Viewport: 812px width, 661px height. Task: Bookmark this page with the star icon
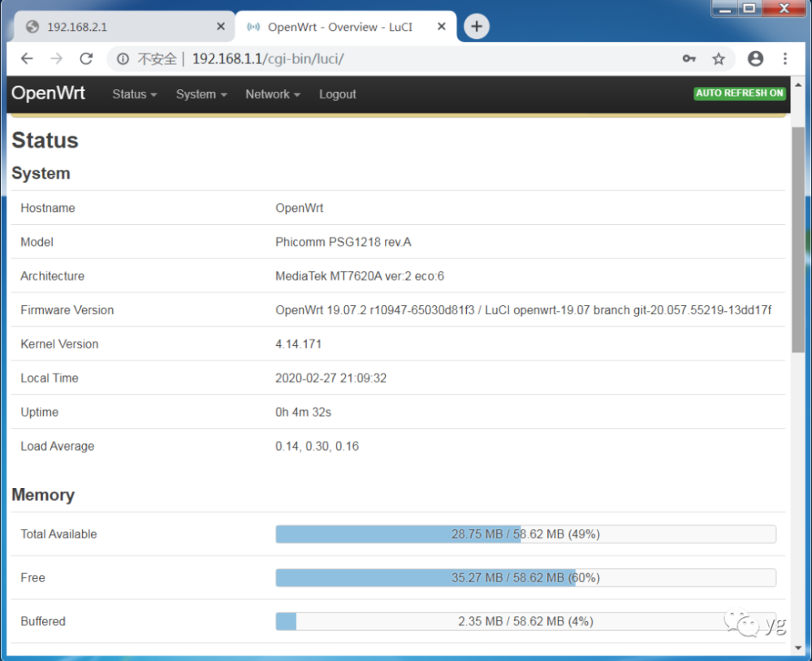pos(719,59)
